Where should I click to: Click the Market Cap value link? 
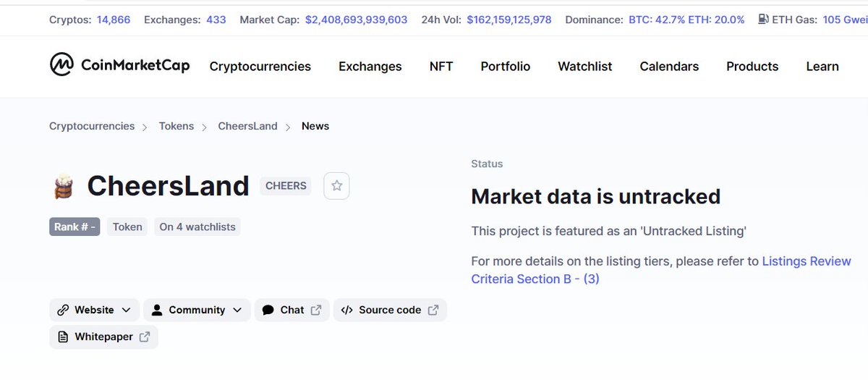coord(356,20)
